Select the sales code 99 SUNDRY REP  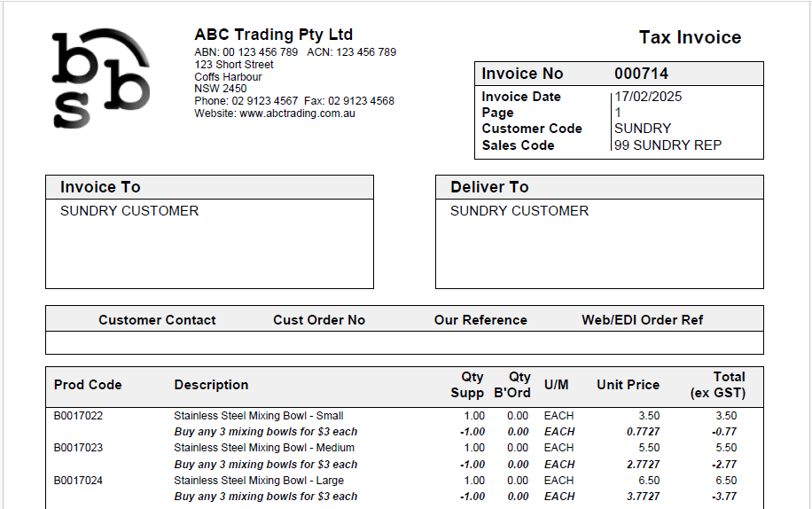[x=668, y=145]
